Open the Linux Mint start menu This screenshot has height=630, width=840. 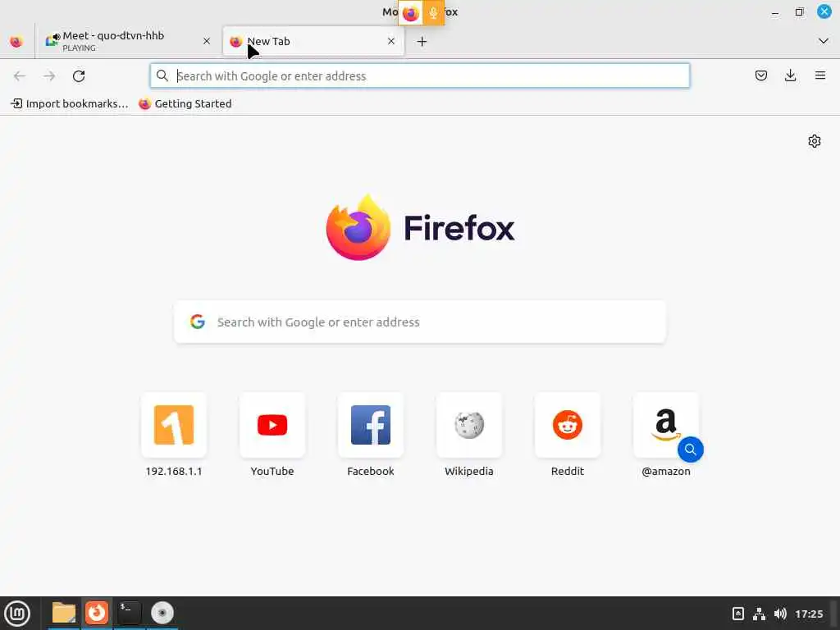tap(17, 614)
